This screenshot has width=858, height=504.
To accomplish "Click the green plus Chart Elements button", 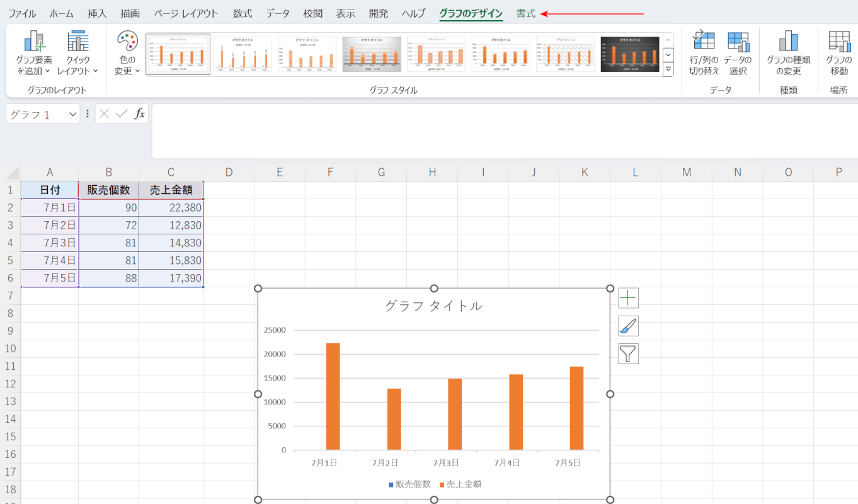I will (629, 298).
